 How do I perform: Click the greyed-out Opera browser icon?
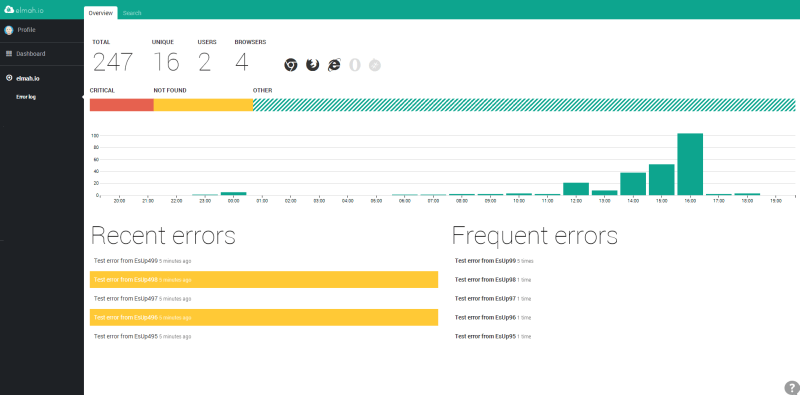point(355,65)
